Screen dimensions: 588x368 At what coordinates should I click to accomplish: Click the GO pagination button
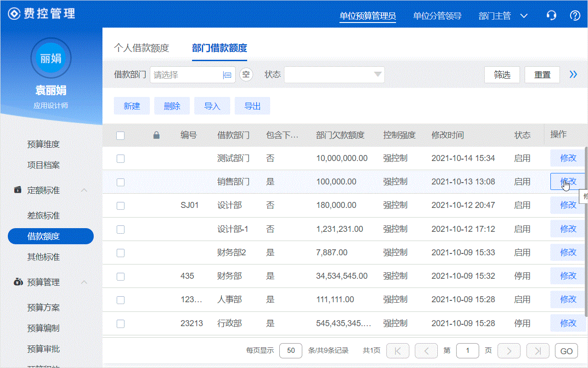pos(566,351)
